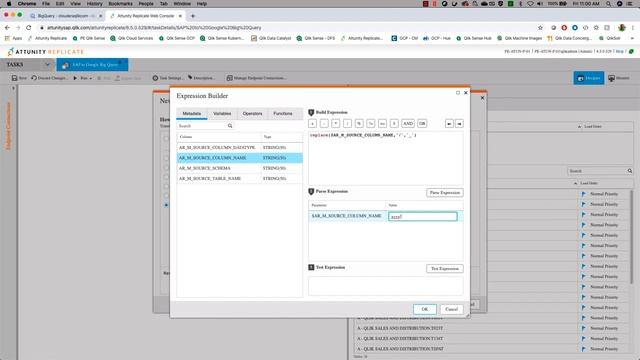
Task: Open Manage Endpoint Connections
Action: tap(256, 78)
